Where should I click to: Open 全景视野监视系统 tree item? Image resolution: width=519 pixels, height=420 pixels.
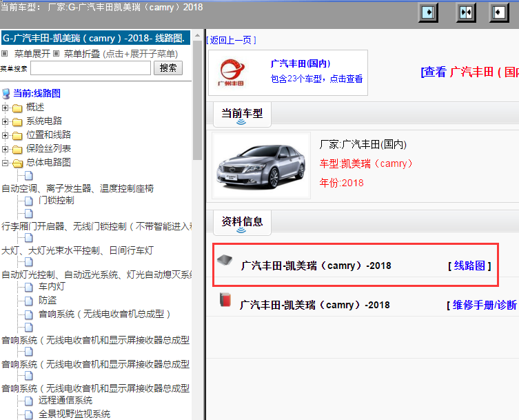coord(74,414)
